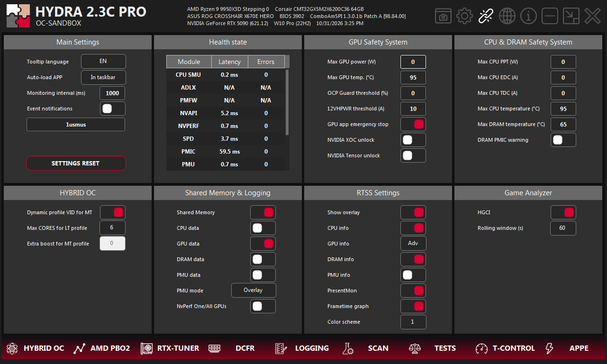This screenshot has height=364, width=607.
Task: Click the graph icon beside AMD PBO2
Action: click(x=79, y=348)
